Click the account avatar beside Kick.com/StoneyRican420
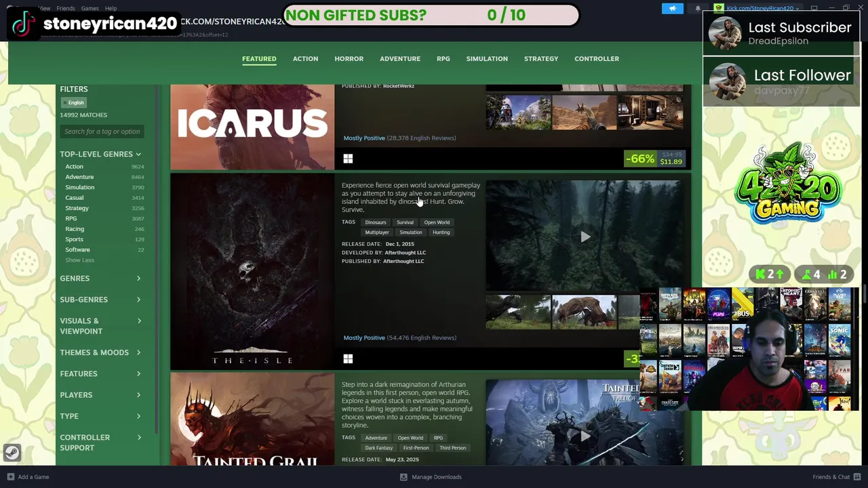The image size is (868, 488). click(x=719, y=8)
